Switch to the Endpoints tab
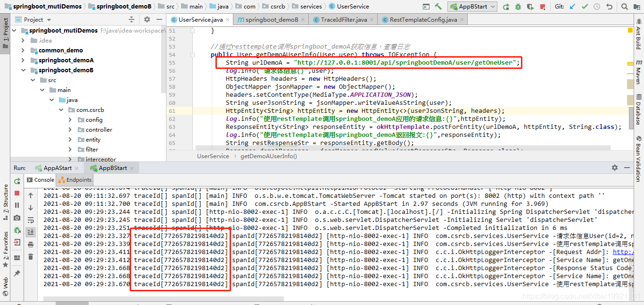644x305 pixels. [x=74, y=180]
